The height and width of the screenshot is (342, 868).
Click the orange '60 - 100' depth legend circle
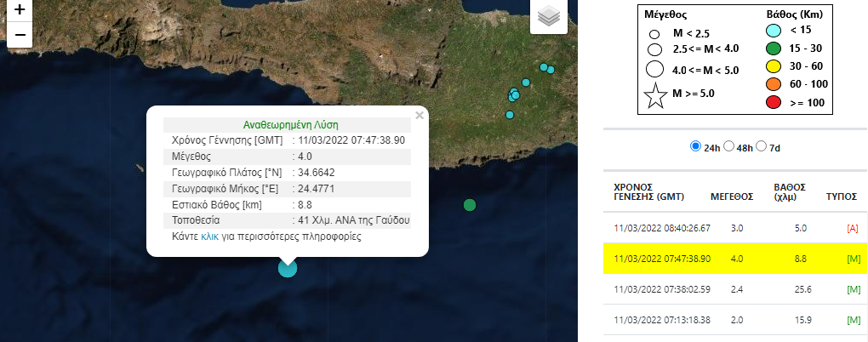(x=772, y=84)
